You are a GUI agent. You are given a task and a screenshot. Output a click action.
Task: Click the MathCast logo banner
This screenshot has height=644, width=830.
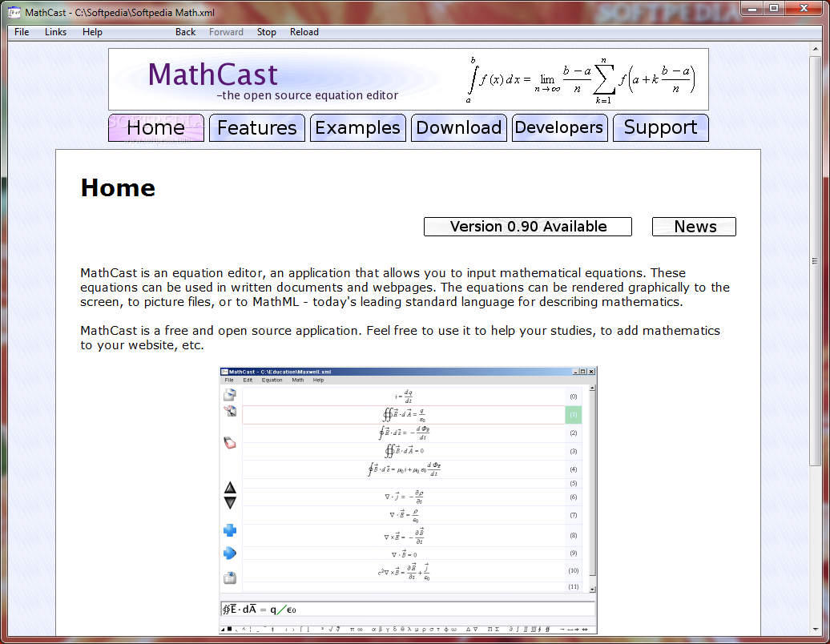[409, 79]
